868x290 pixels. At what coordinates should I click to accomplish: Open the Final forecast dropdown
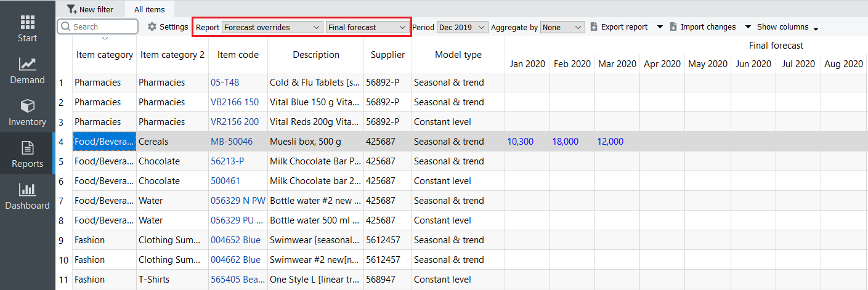click(367, 27)
